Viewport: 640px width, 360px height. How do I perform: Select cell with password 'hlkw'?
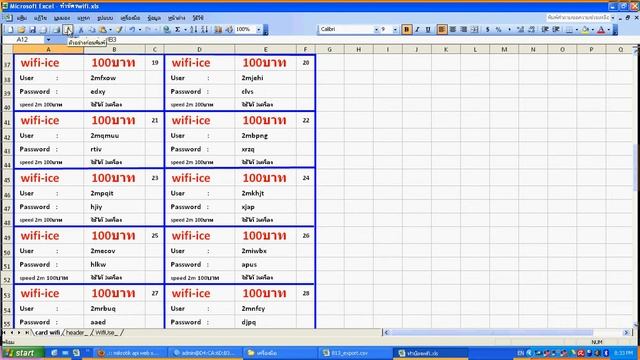pyautogui.click(x=114, y=264)
